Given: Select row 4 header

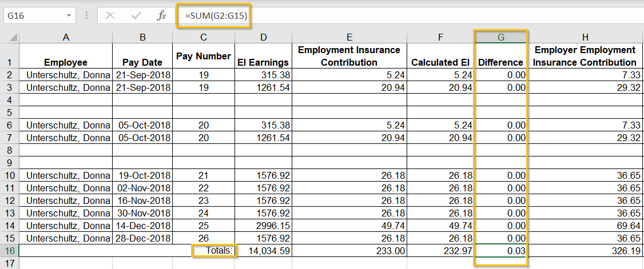Looking at the screenshot, I should pyautogui.click(x=10, y=99).
